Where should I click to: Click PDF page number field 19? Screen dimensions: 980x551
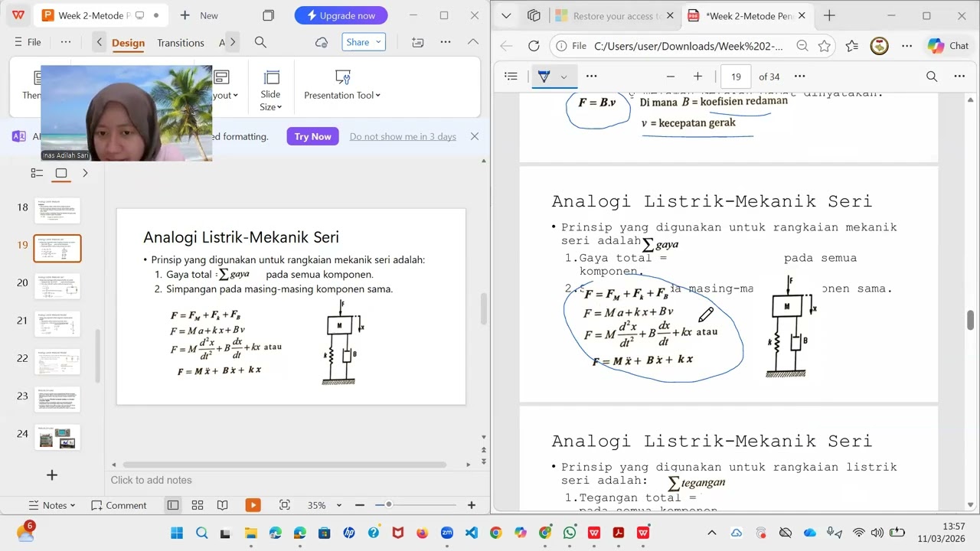point(736,77)
